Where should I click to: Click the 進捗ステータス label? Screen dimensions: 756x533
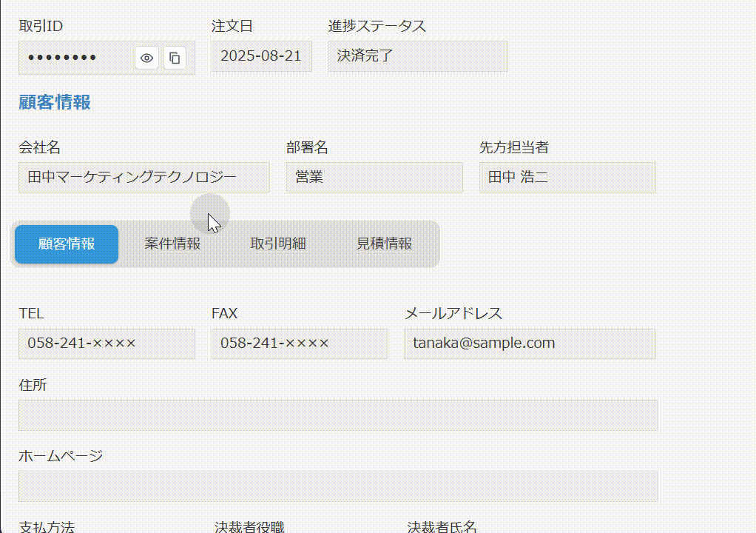[x=377, y=26]
